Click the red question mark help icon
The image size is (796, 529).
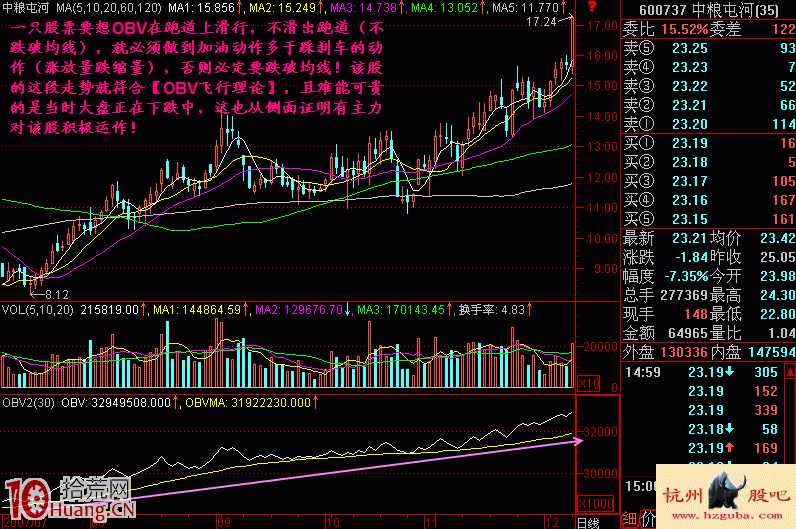592,7
